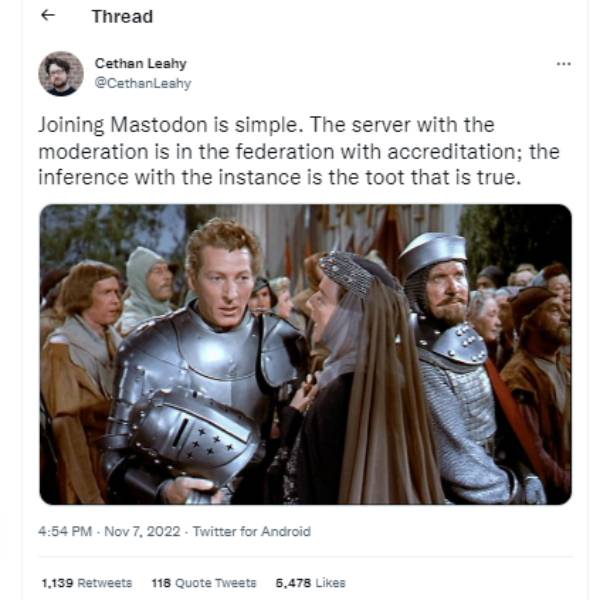Open the @CethanLeahy handle link
The image size is (600, 600).
click(x=143, y=83)
